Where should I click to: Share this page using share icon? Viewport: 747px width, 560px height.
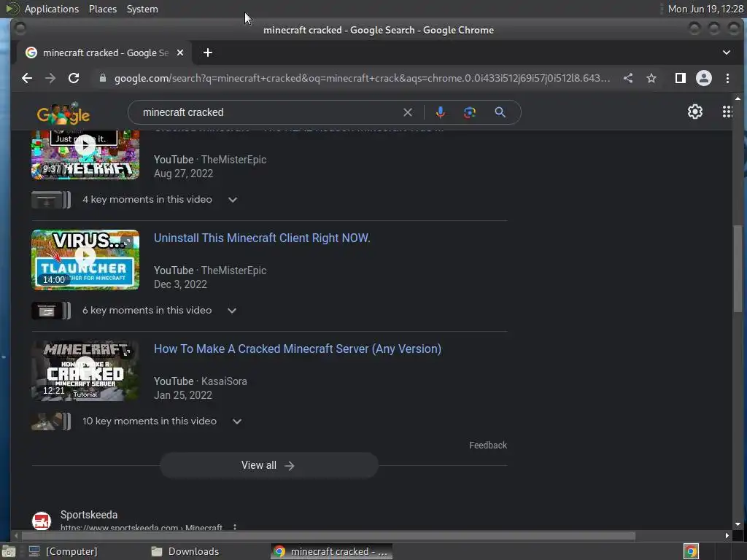point(628,78)
